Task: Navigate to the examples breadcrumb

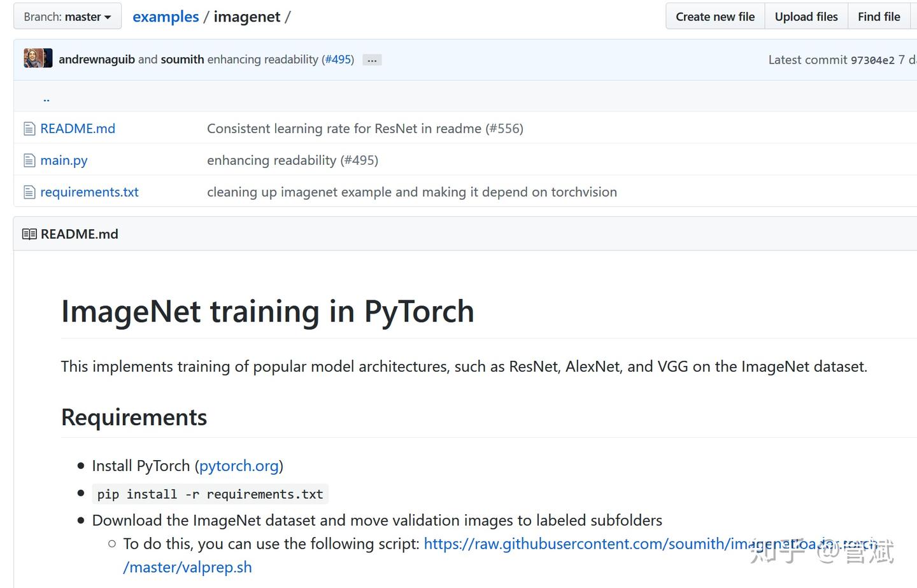Action: pyautogui.click(x=166, y=17)
